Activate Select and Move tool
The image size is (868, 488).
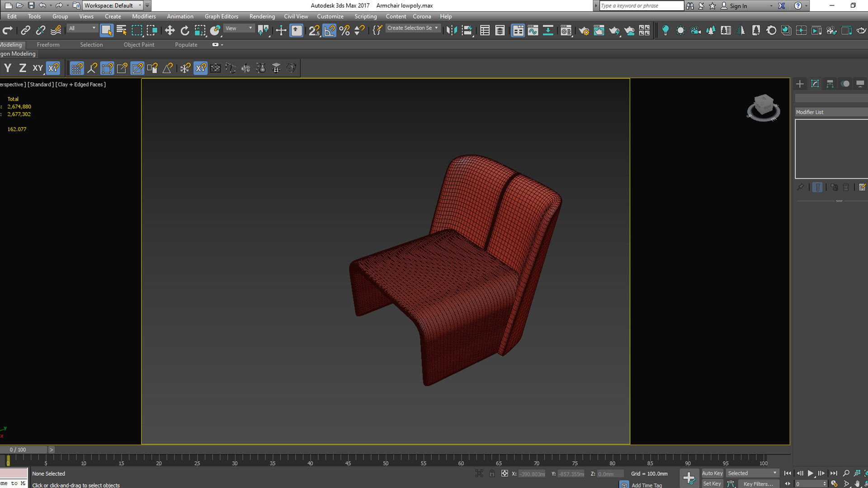coord(170,30)
